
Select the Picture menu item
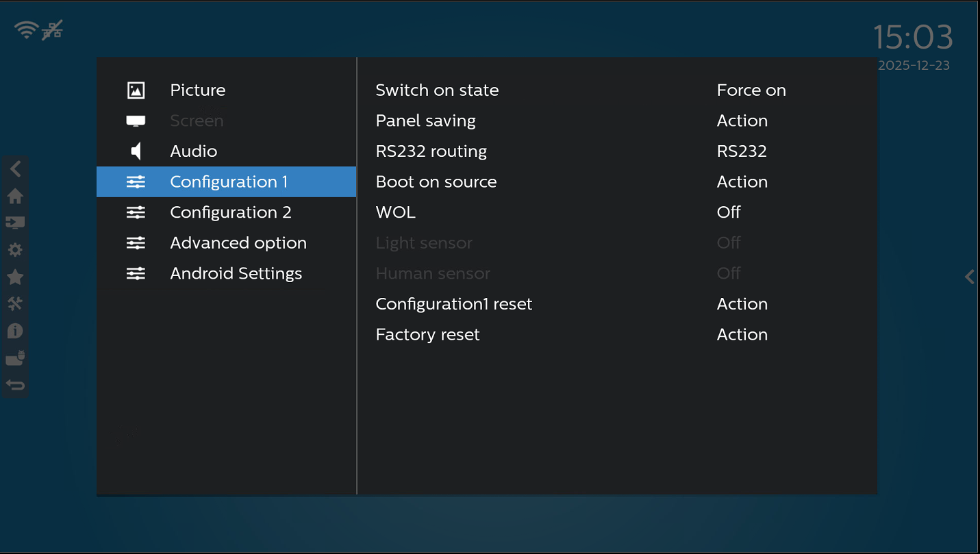pyautogui.click(x=197, y=90)
